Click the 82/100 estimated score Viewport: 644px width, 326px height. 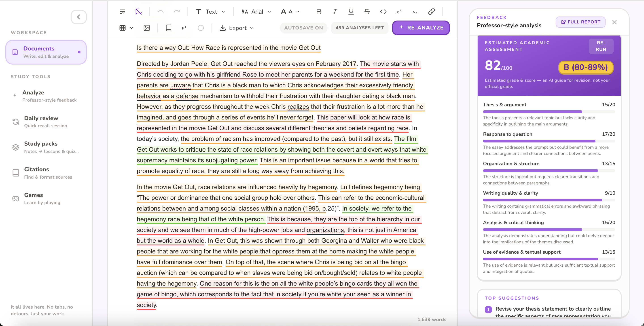click(498, 66)
